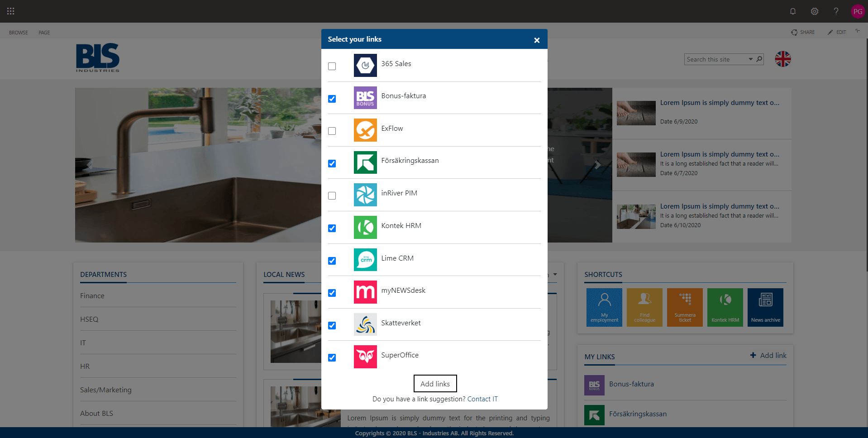Check the 365 Sales checkbox
The image size is (868, 438).
(332, 66)
